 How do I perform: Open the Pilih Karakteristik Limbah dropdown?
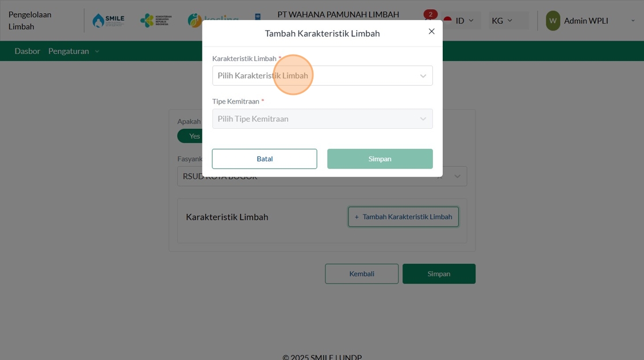323,75
